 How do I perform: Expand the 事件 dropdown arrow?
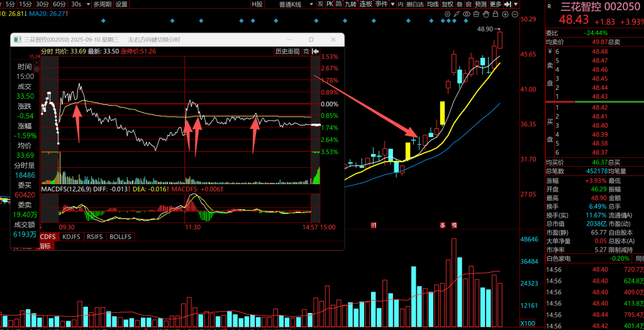393,4
